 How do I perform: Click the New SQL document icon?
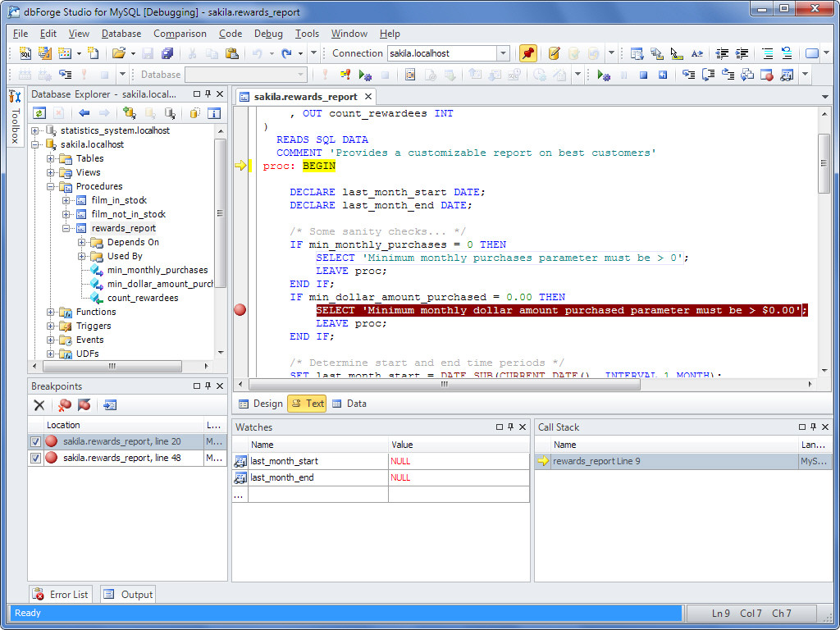point(25,53)
